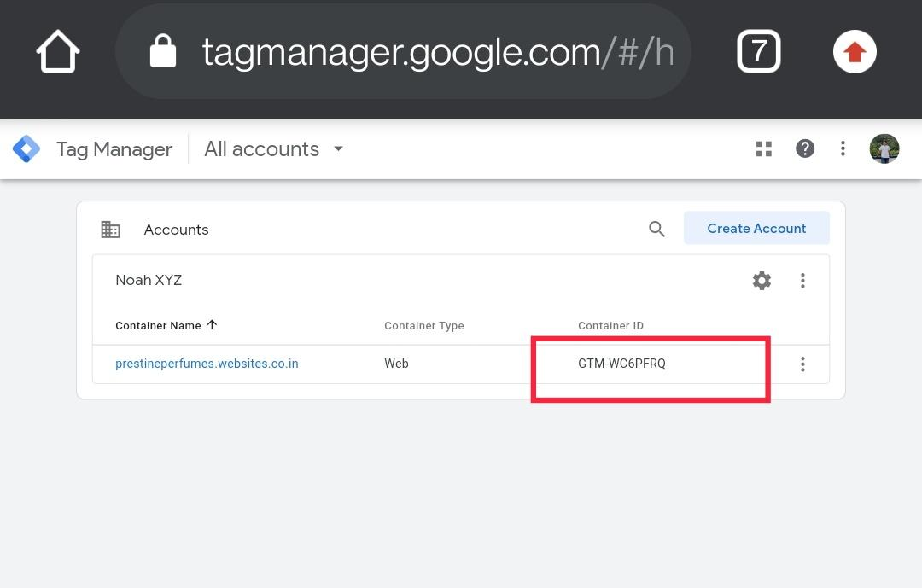
Task: Open Noah XYZ account settings gear
Action: [x=762, y=281]
